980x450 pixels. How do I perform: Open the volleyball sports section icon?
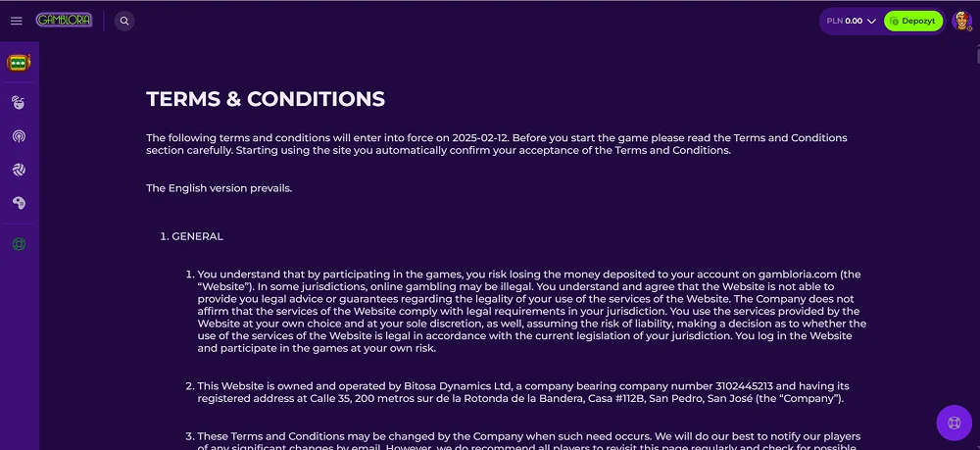[x=19, y=170]
